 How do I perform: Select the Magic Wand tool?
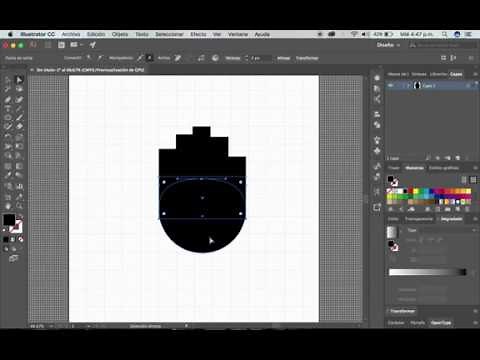(8, 89)
